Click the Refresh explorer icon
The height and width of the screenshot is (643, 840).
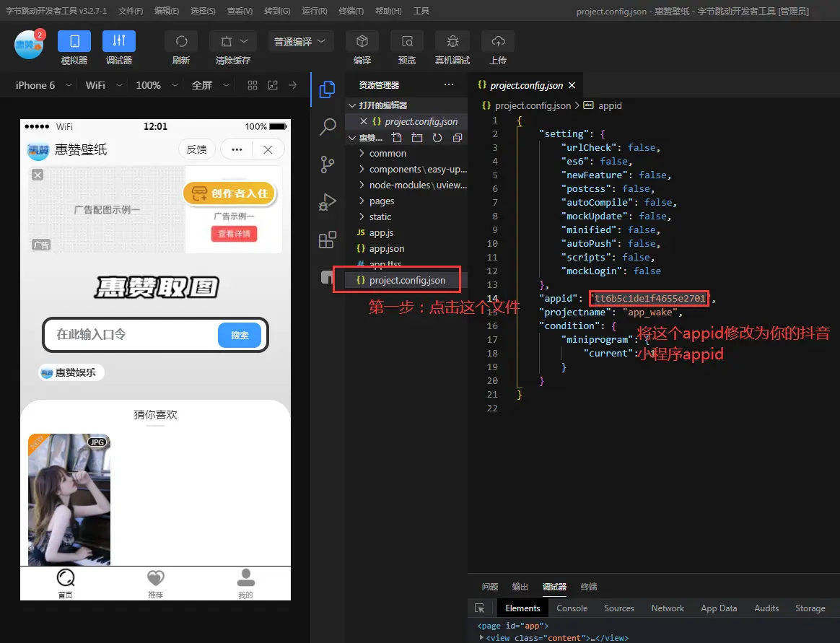tap(437, 138)
